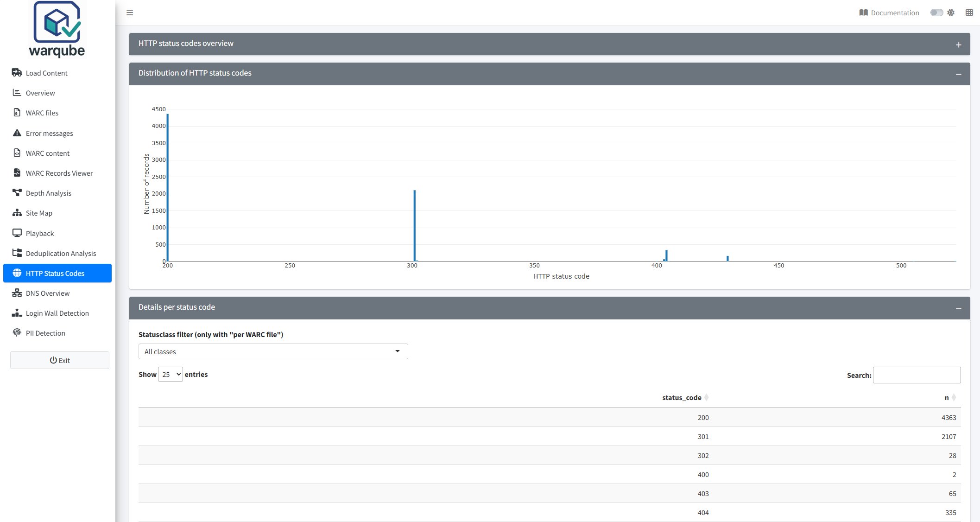
Task: Click the Overview chart icon
Action: 17,93
